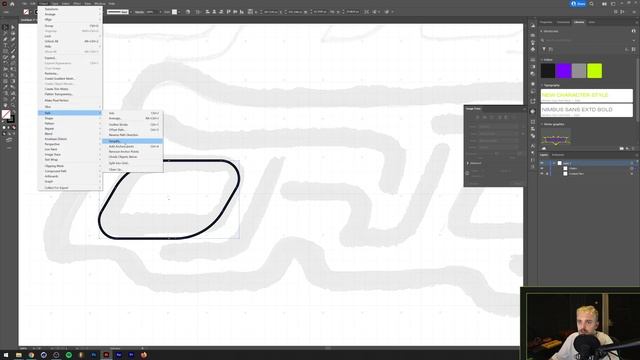Click the horizontal align left icon
Screen dimensions: 640x360
tap(207, 12)
